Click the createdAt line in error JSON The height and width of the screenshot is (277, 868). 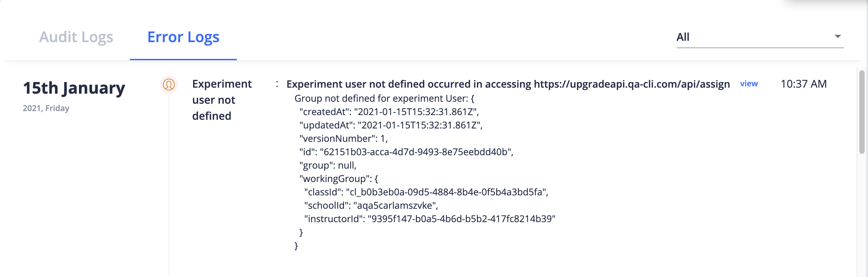pos(389,111)
